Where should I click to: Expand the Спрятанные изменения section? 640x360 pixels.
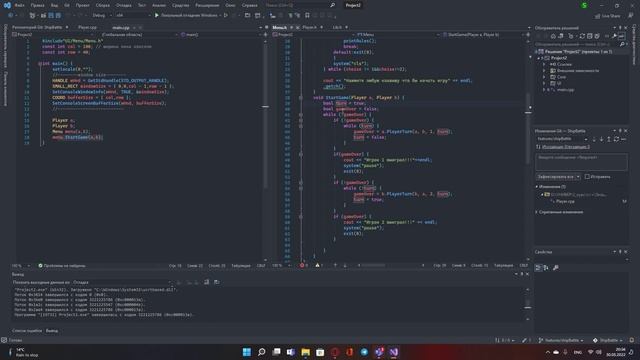pos(537,212)
